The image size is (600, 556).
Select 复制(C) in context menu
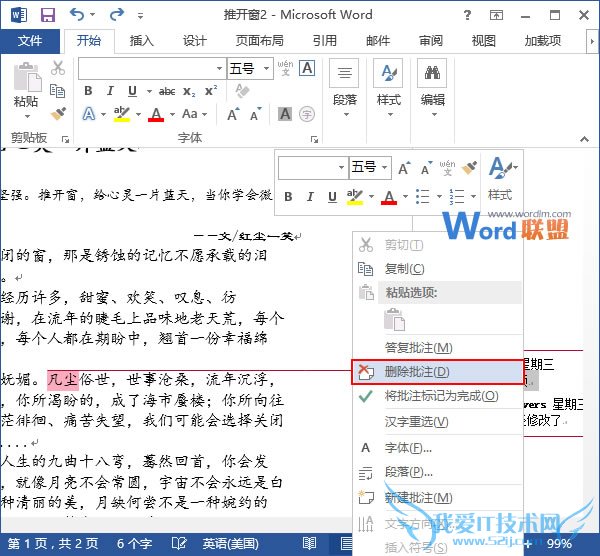[437, 269]
